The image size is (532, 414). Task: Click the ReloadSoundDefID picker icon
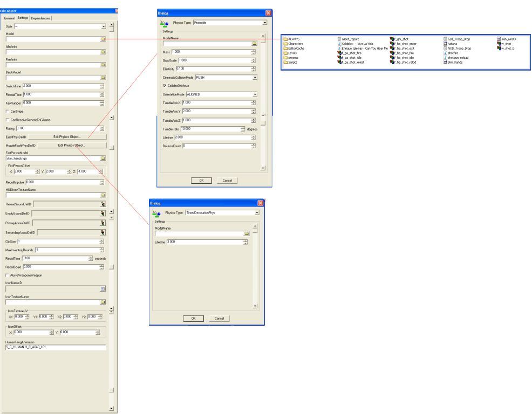click(x=103, y=204)
